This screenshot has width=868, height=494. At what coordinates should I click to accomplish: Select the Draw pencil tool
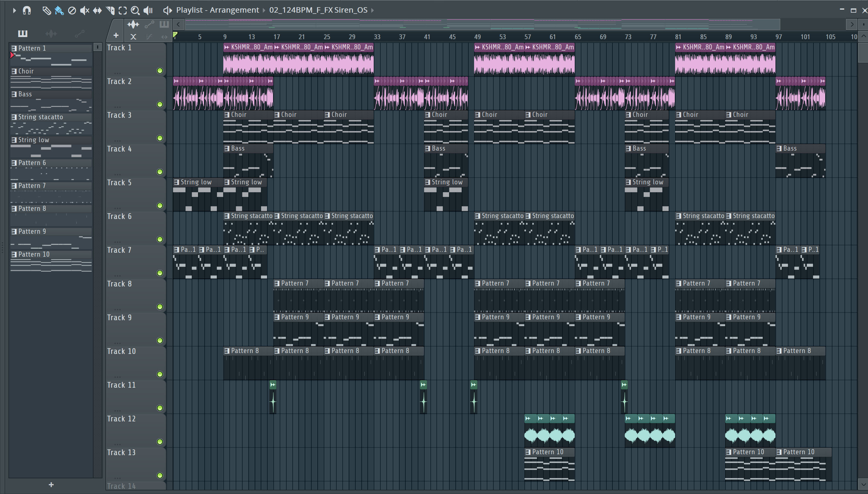[46, 11]
